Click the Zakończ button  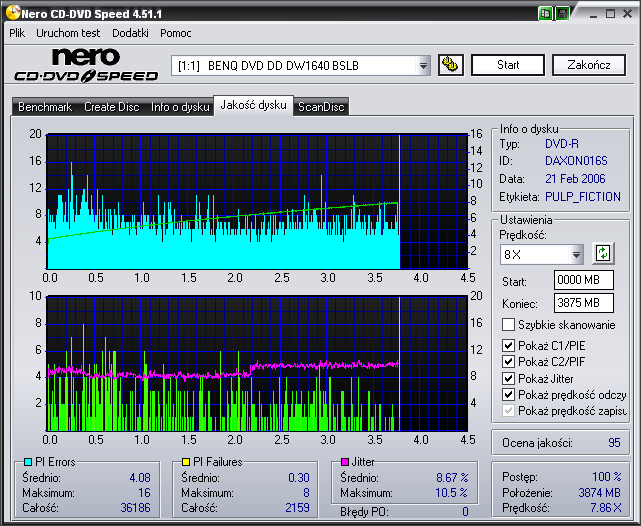tap(589, 65)
